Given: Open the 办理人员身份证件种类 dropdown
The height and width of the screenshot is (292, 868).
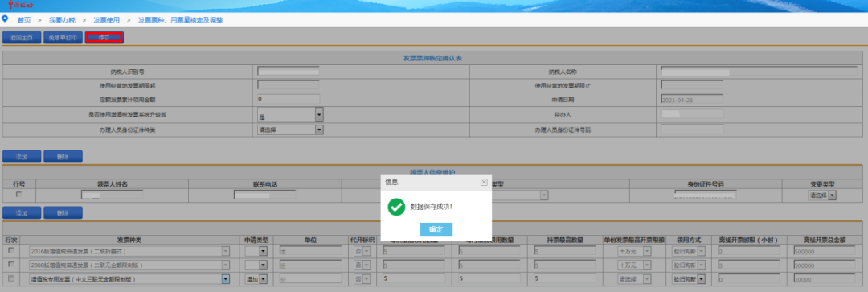Looking at the screenshot, I should pos(291,130).
